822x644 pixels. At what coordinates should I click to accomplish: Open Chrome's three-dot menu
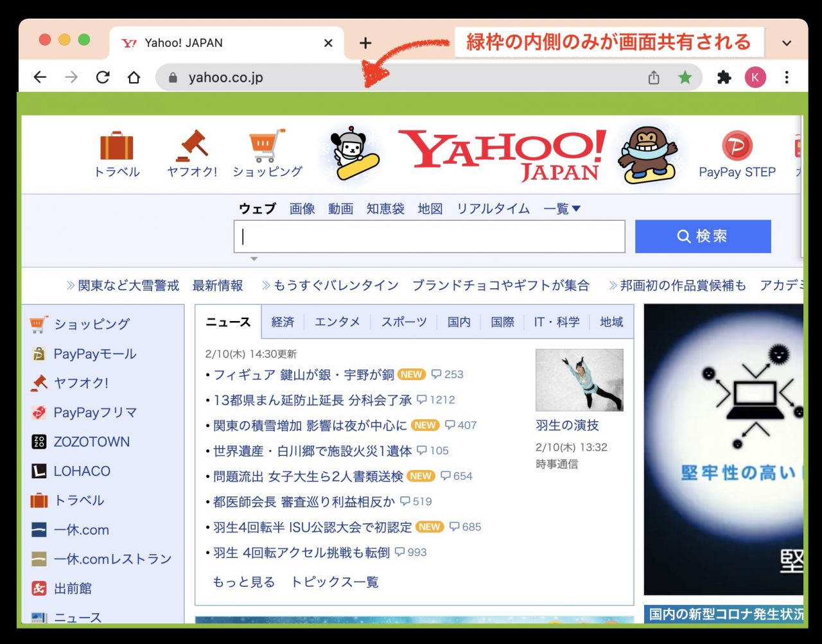(787, 78)
